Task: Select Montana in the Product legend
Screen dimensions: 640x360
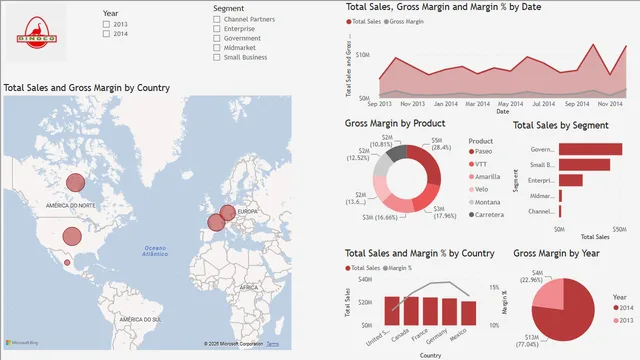Action: tap(484, 202)
